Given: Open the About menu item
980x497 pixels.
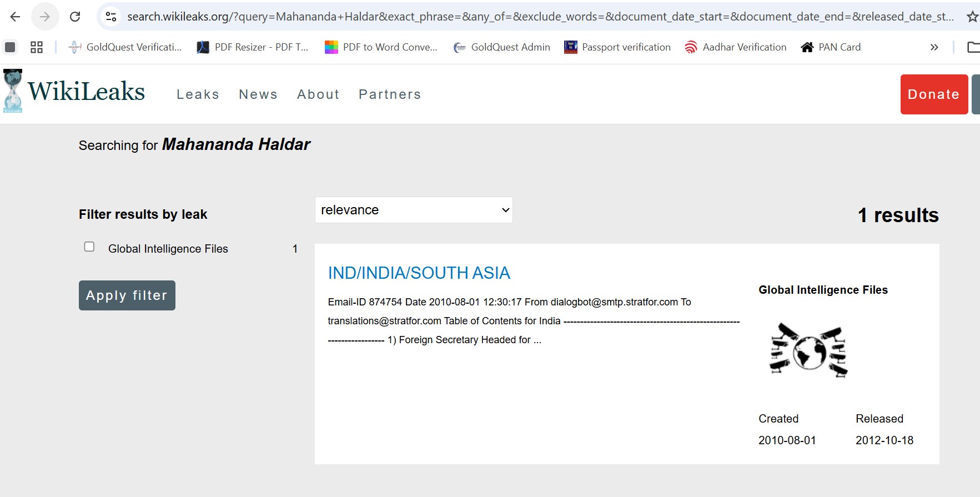Looking at the screenshot, I should [318, 94].
